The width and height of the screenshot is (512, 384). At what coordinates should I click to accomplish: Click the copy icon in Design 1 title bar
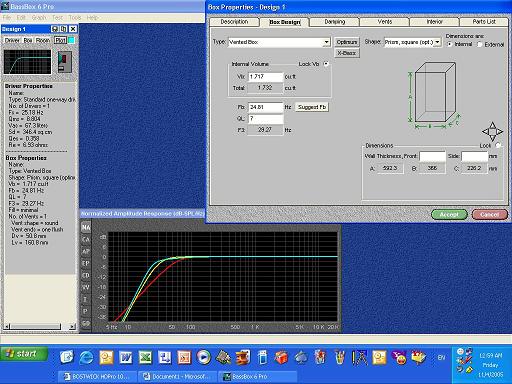64,29
